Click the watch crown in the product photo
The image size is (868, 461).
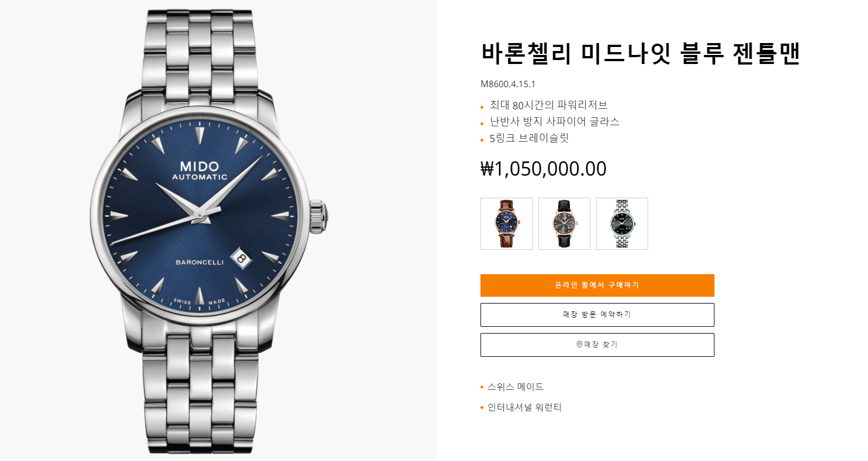[x=319, y=216]
